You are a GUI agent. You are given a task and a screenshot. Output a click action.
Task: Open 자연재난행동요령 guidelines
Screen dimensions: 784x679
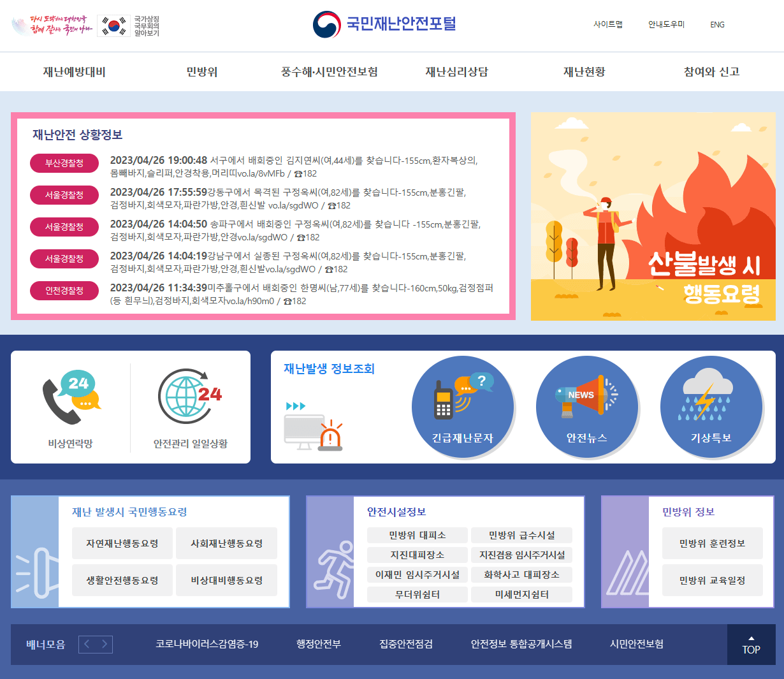(x=122, y=543)
